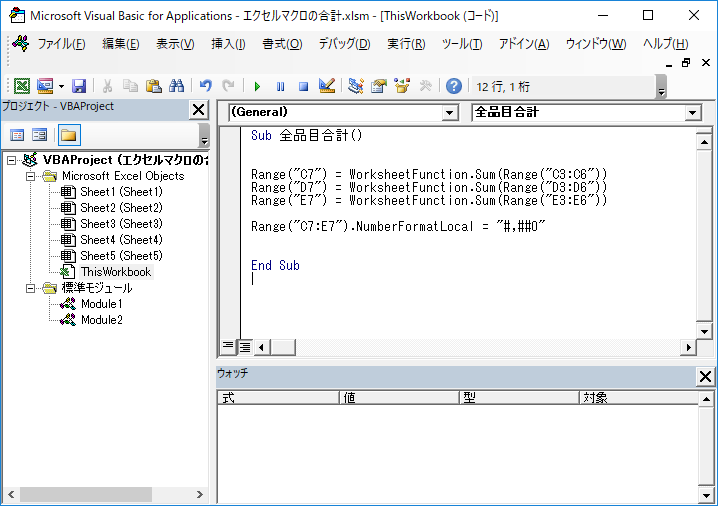The width and height of the screenshot is (718, 506).
Task: Select Sheet4 (Sheet4) in project tree
Action: pos(121,240)
